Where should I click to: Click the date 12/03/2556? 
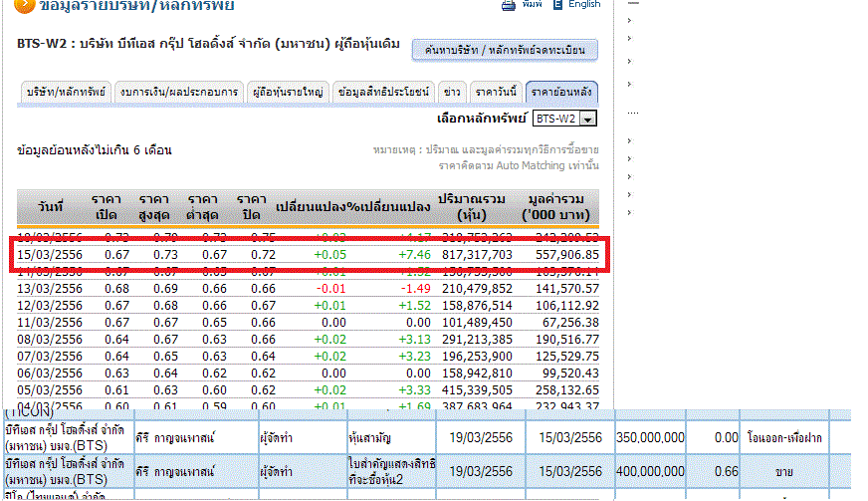(50, 306)
